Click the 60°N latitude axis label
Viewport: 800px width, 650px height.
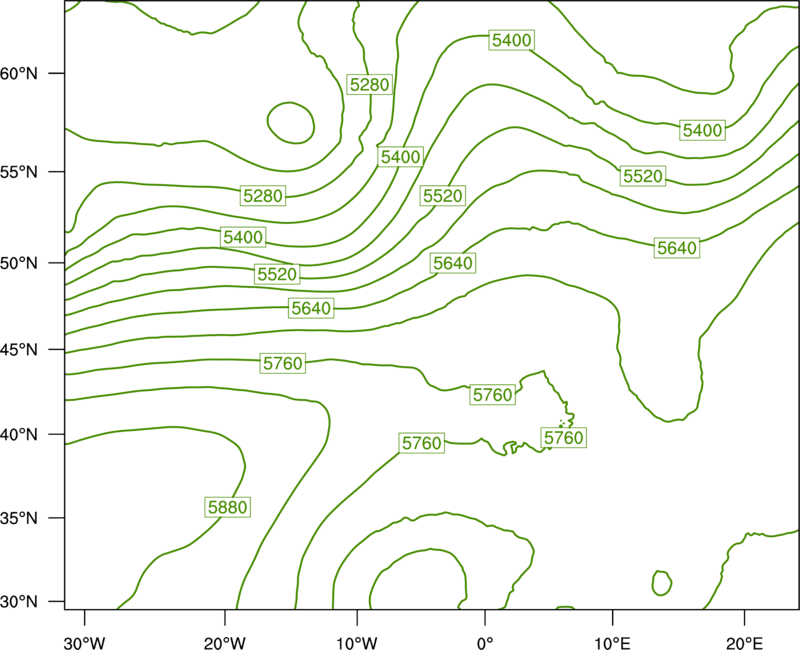19,73
